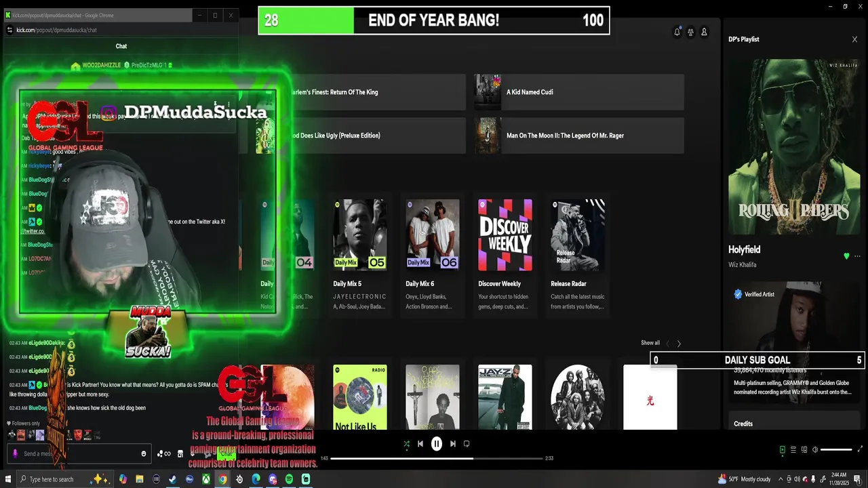Screen dimensions: 868x488
Task: Open the connect to a device icon
Action: pos(804,449)
